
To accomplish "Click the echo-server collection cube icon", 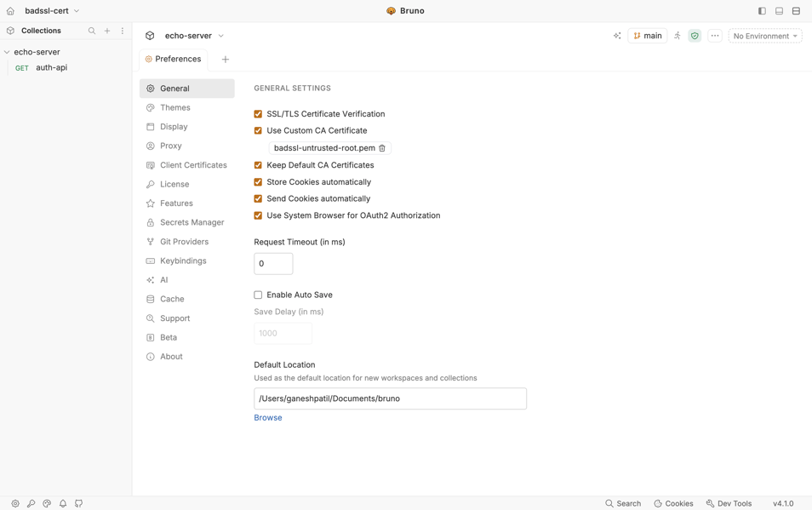I will pos(150,36).
